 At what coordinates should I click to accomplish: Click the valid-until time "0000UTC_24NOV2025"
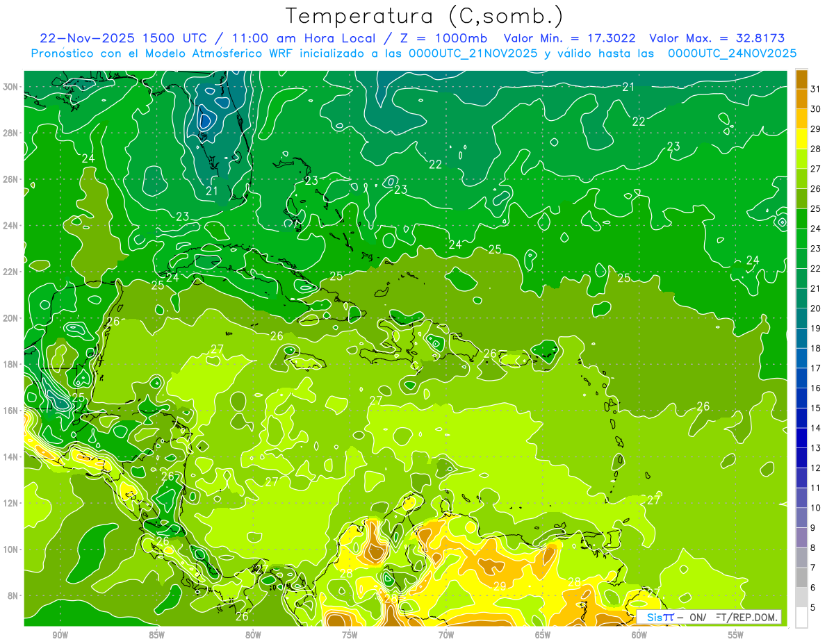click(x=732, y=53)
